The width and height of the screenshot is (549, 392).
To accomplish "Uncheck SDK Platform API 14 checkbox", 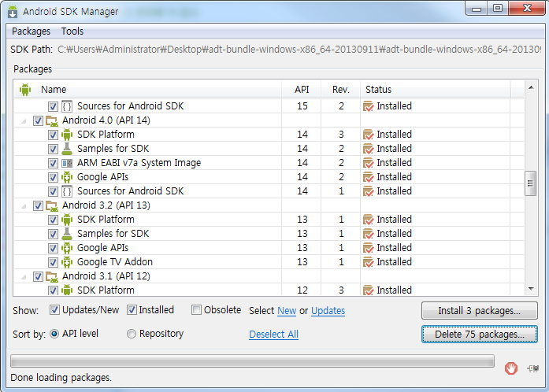I will point(53,135).
